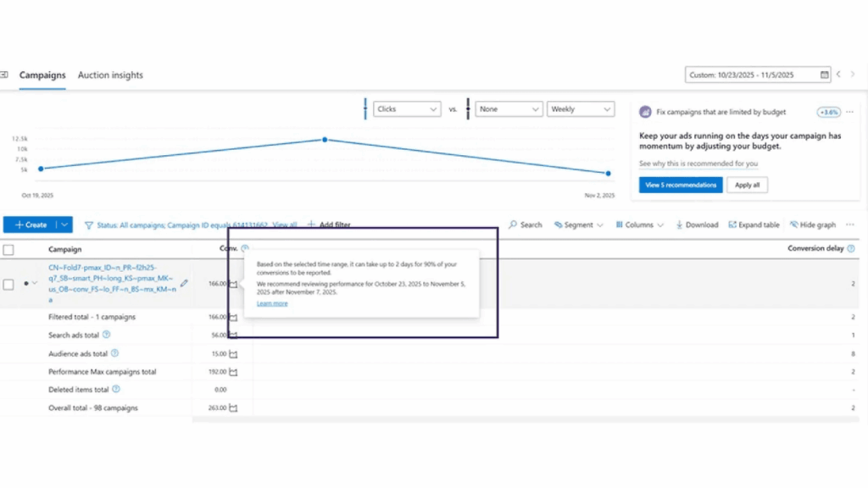Open recommendation card more options ellipsis

tap(849, 112)
